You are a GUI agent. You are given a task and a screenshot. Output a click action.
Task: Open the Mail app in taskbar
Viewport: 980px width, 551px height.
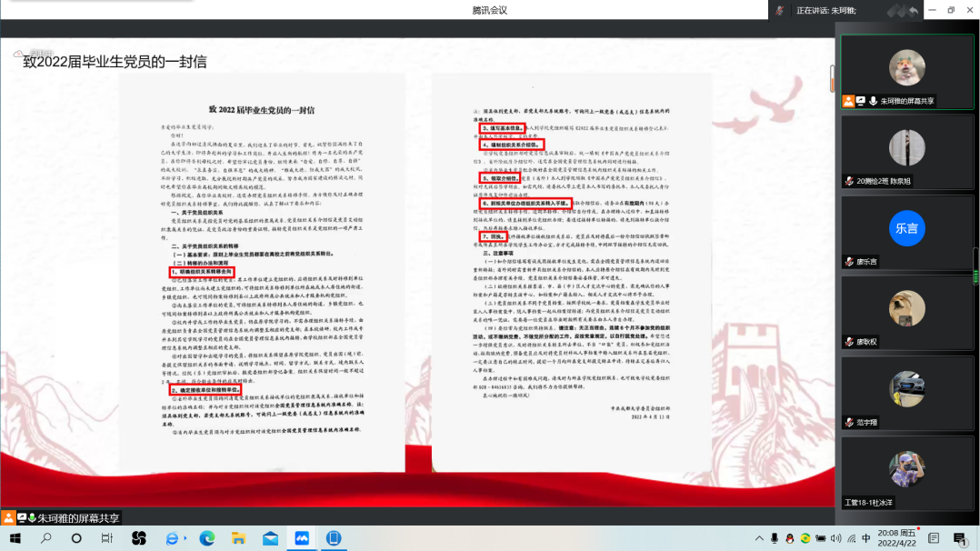[270, 538]
